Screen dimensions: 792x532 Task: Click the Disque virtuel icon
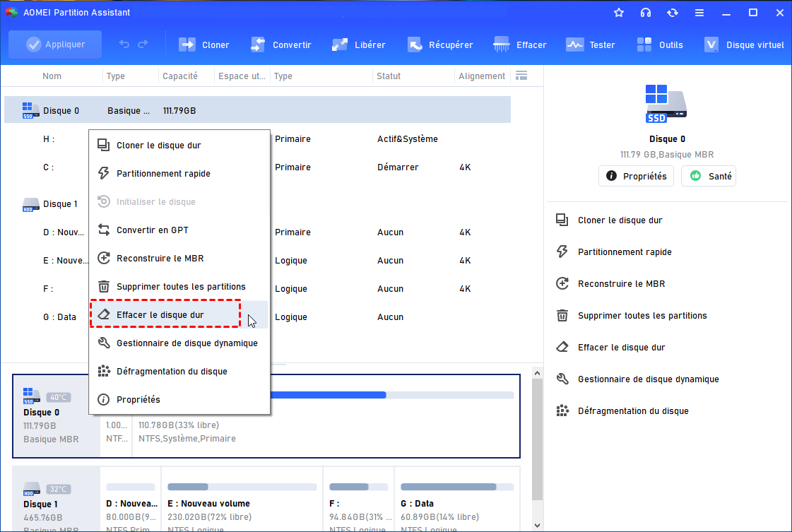712,45
